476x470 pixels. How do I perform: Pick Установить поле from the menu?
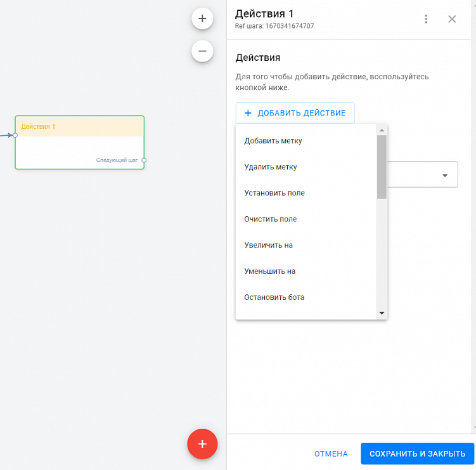274,193
